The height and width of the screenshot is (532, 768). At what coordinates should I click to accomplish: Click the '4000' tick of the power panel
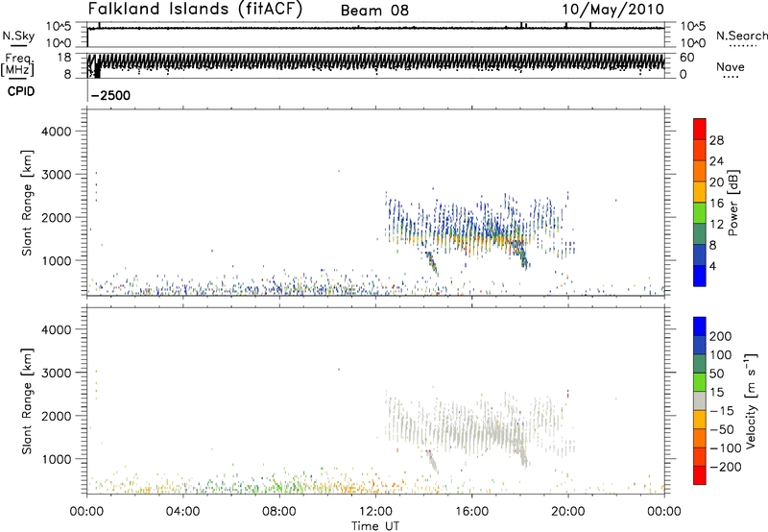coord(57,132)
